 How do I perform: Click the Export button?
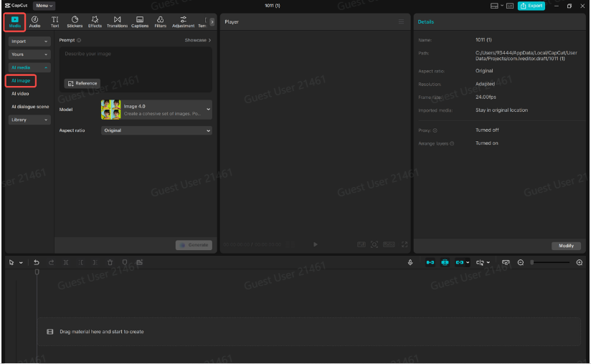point(531,6)
